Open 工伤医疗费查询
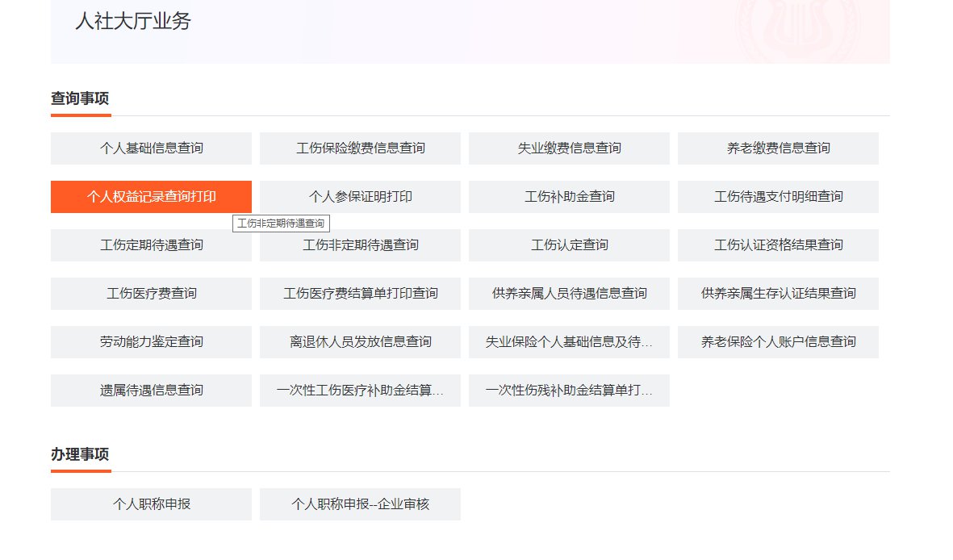 click(151, 294)
